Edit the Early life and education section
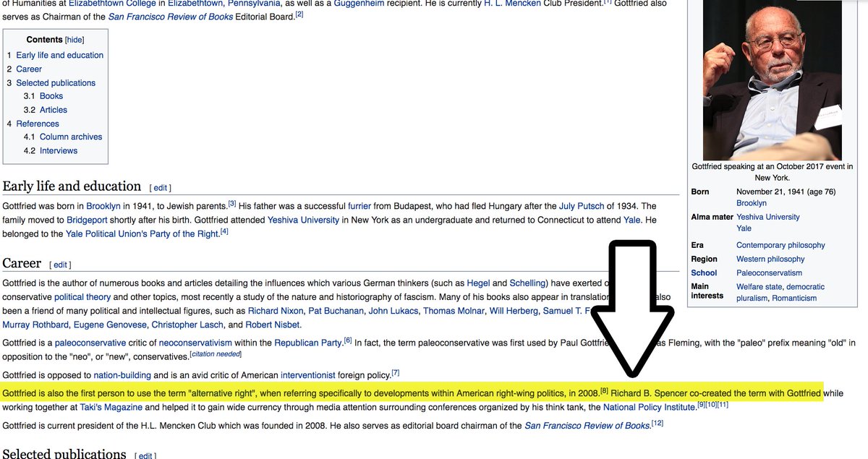868x459 pixels. pos(160,188)
